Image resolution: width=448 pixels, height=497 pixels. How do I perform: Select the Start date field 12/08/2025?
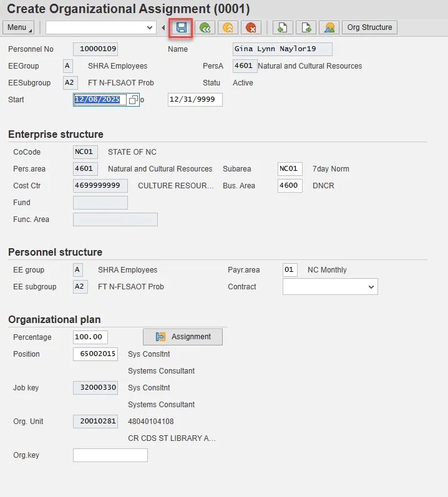(100, 100)
